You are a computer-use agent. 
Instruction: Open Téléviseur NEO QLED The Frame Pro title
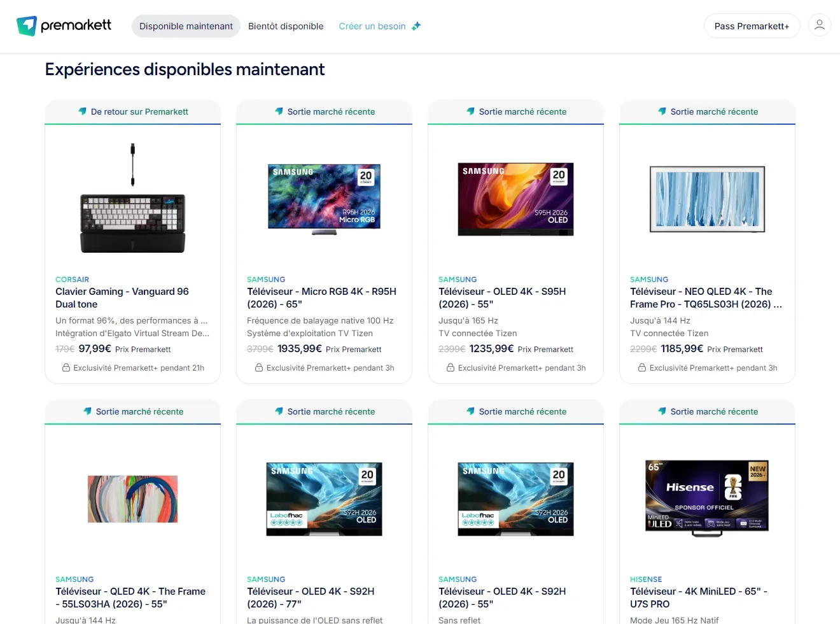[x=706, y=298]
